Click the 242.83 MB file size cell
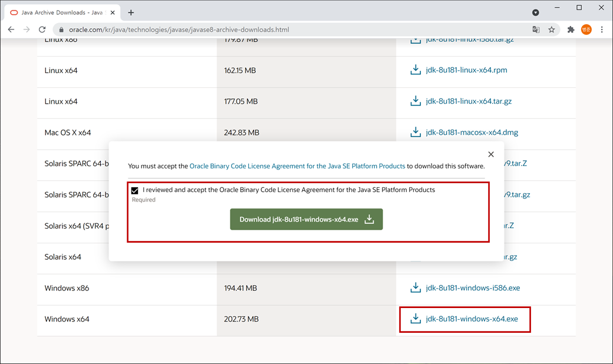Viewport: 613px width, 364px height. click(x=242, y=133)
